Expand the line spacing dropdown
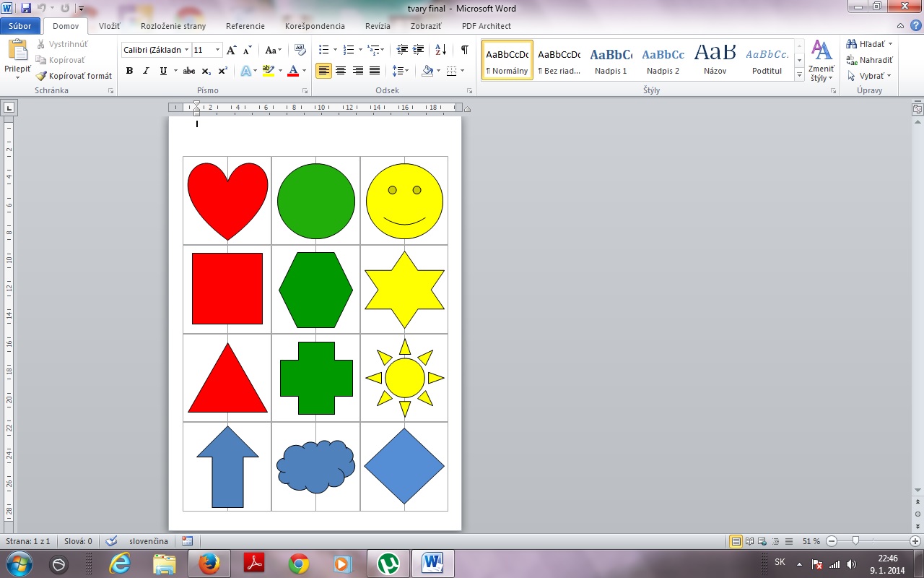The image size is (924, 578). (406, 71)
